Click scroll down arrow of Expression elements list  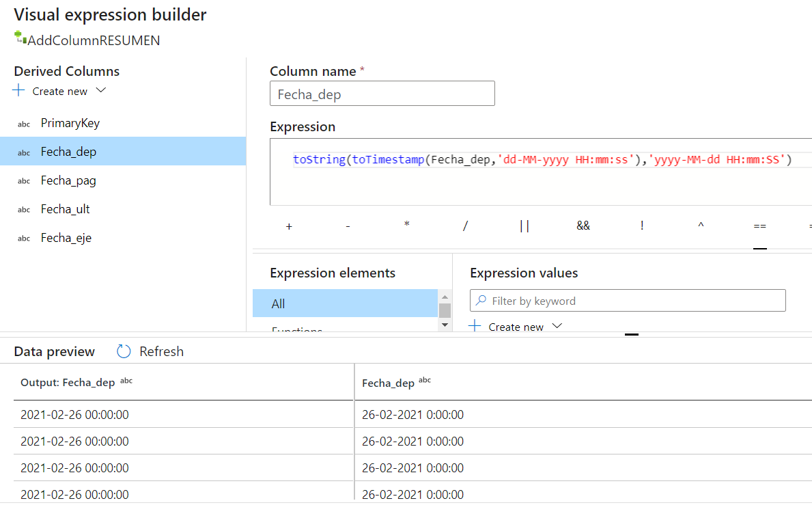(445, 325)
